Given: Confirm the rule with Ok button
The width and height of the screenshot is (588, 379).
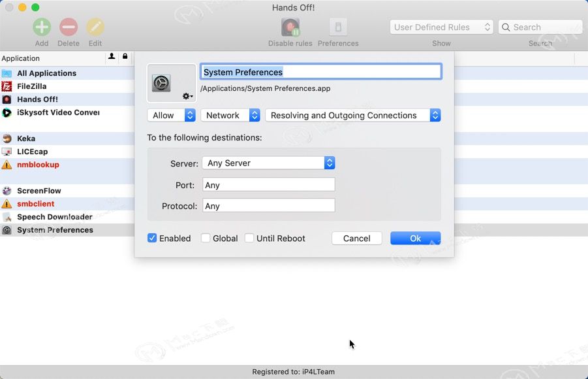Looking at the screenshot, I should coord(416,238).
